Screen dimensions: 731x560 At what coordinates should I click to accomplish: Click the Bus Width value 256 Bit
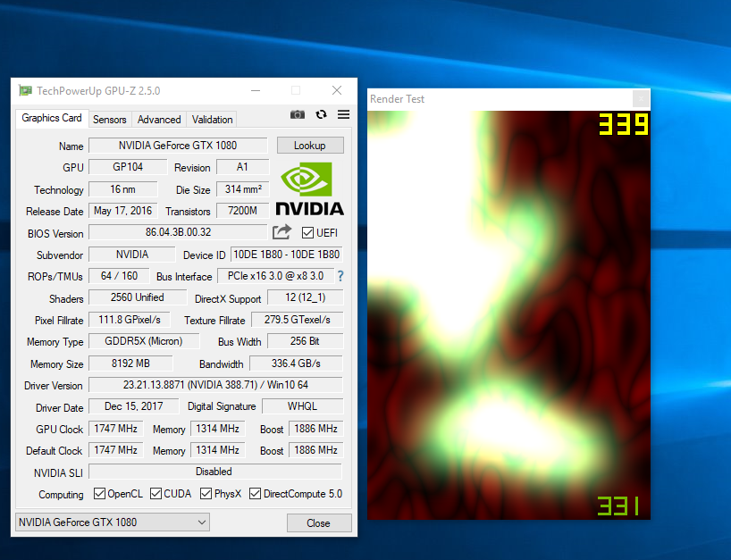point(306,341)
